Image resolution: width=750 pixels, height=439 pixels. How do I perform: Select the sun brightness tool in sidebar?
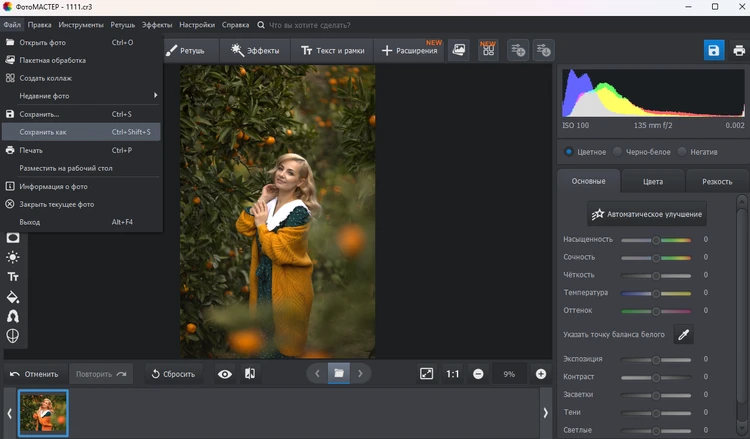point(13,257)
